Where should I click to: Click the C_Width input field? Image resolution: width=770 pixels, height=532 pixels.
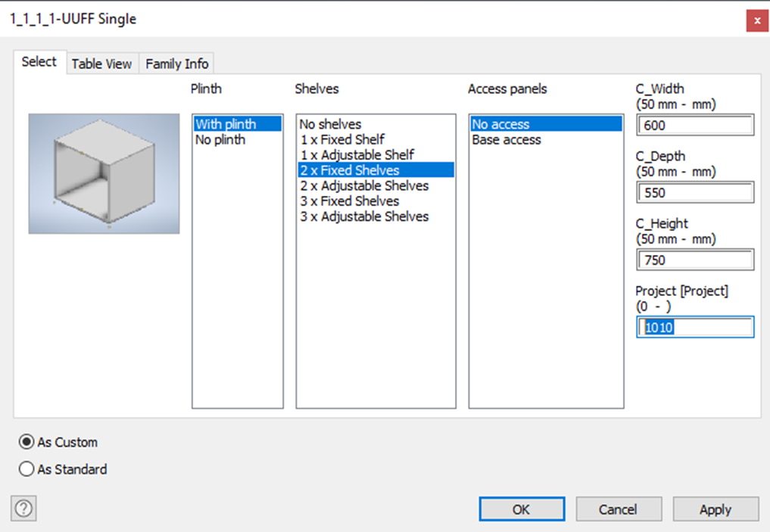[694, 125]
